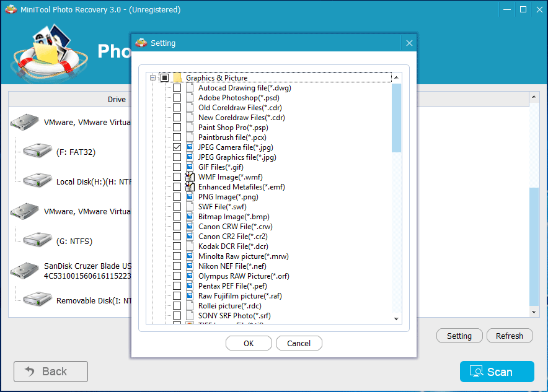Toggle the Graphics & Picture parent checkbox
Screen dimensions: 548x392
point(165,77)
